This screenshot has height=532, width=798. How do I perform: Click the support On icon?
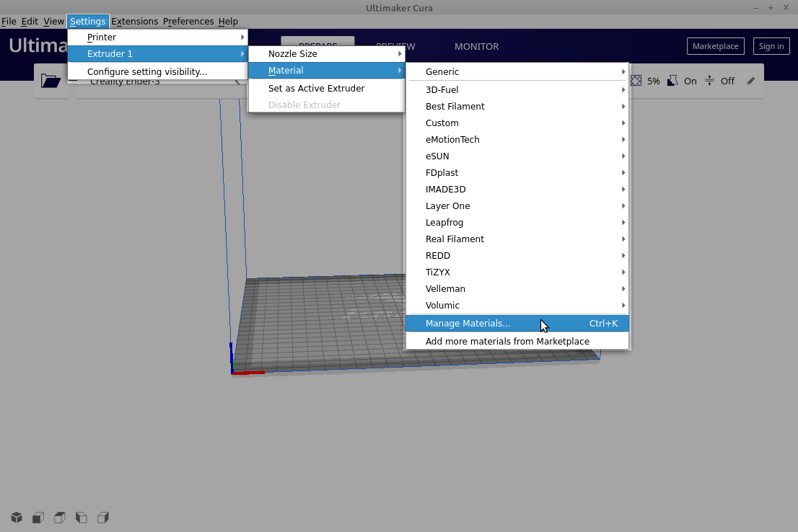(672, 81)
